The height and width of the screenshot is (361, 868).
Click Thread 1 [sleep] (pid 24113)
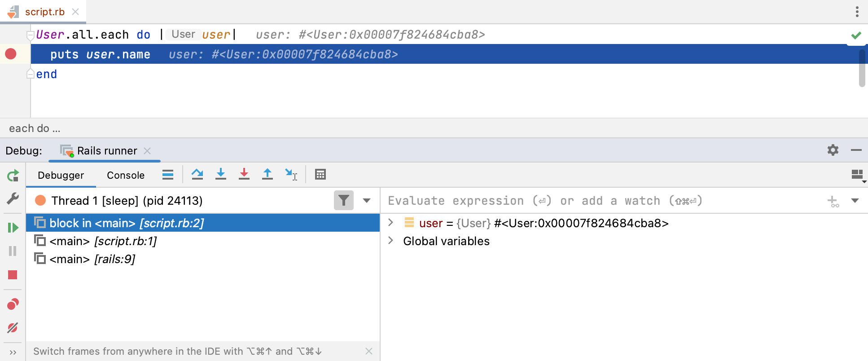pyautogui.click(x=127, y=201)
